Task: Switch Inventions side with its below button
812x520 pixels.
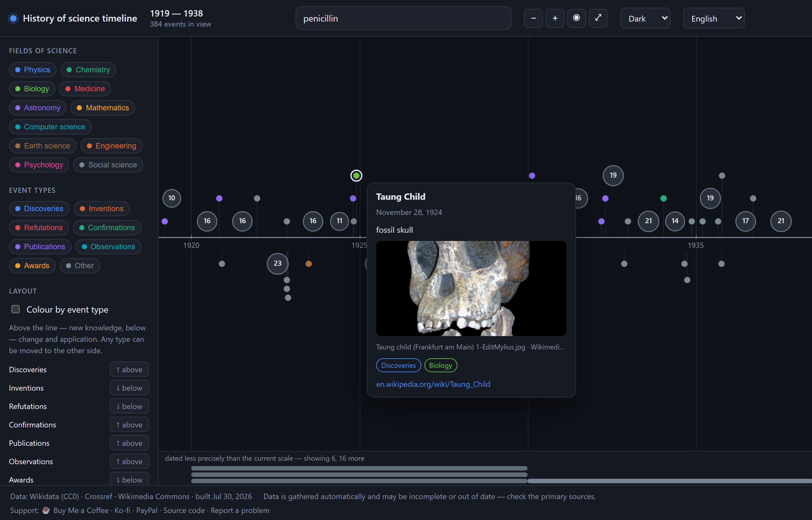Action: [x=129, y=388]
